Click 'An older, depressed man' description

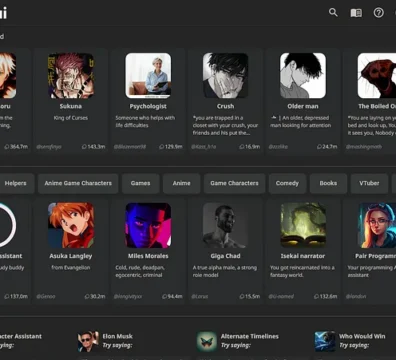[x=301, y=122]
